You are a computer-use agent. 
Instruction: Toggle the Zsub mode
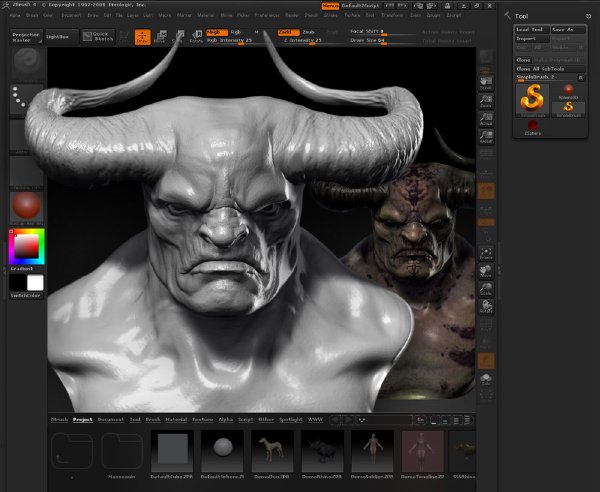(x=308, y=32)
